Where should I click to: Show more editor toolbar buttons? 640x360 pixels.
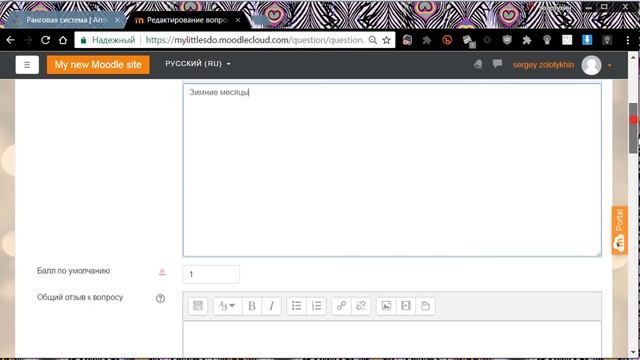(198, 306)
